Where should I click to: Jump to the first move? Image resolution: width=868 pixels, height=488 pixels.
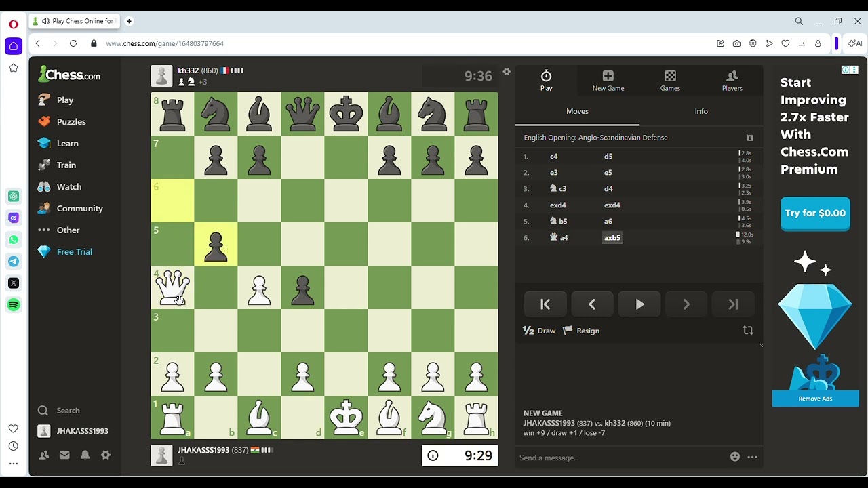pos(545,304)
